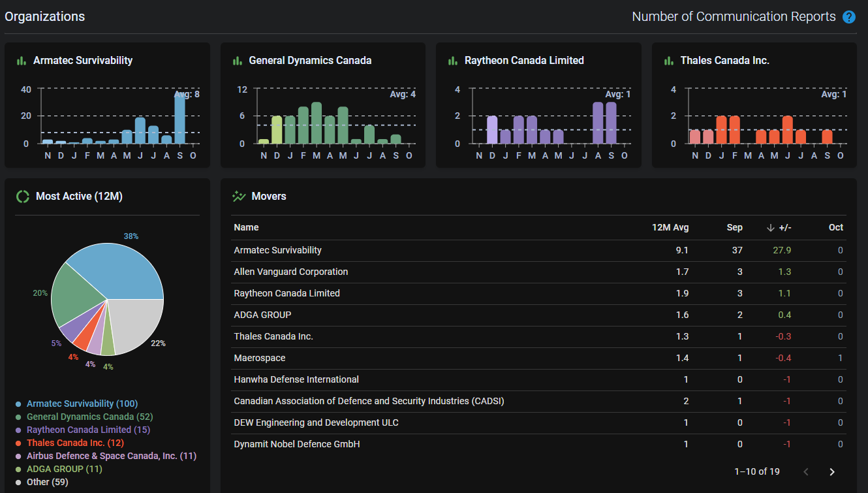
Task: Open Maerospace row in Movers
Action: (x=538, y=358)
